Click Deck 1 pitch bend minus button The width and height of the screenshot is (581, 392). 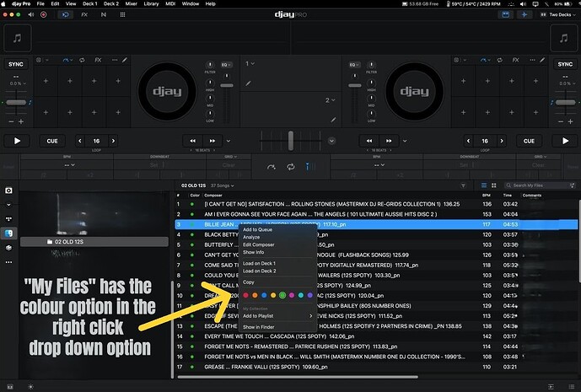click(x=11, y=121)
